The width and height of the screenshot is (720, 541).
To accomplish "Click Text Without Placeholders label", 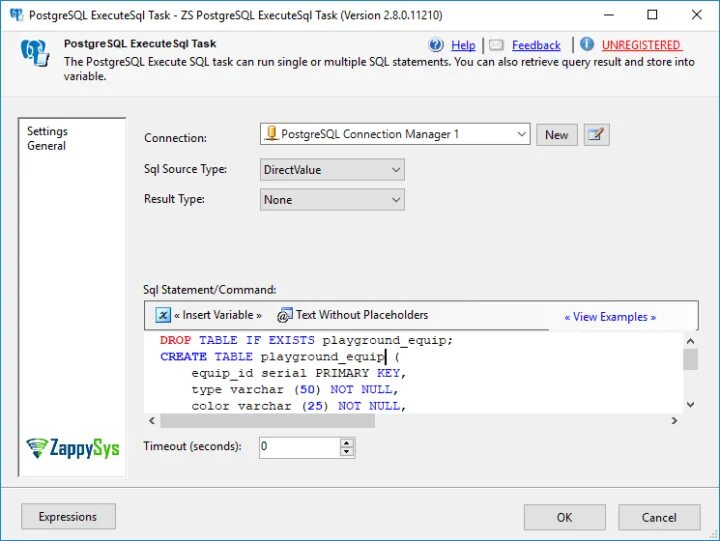I will 362,315.
